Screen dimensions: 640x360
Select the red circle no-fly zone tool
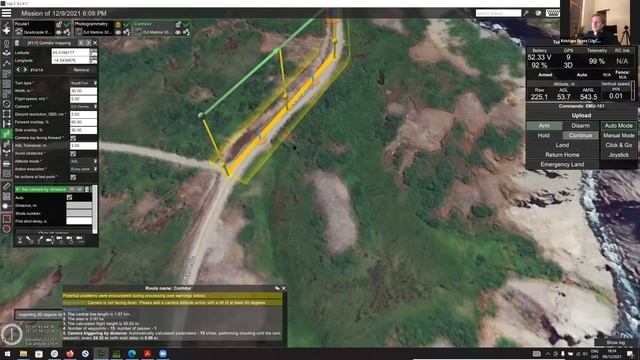click(7, 229)
